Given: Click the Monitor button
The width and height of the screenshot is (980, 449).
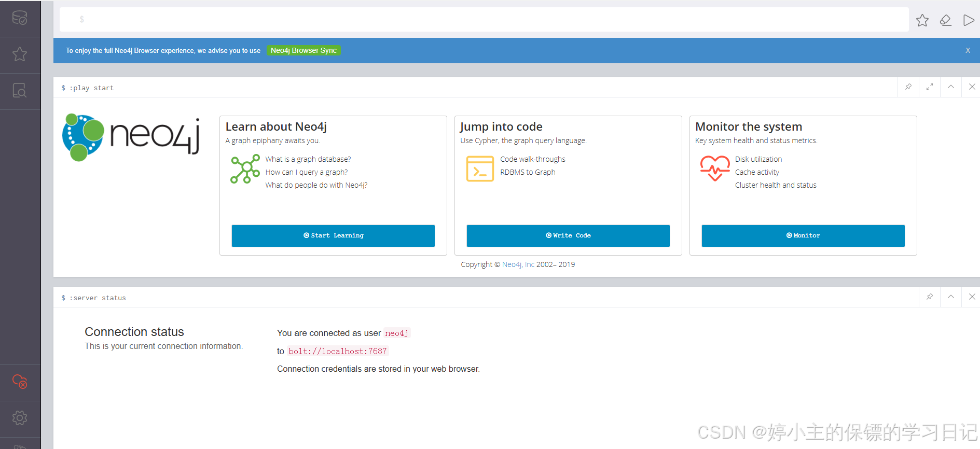Looking at the screenshot, I should [x=803, y=235].
